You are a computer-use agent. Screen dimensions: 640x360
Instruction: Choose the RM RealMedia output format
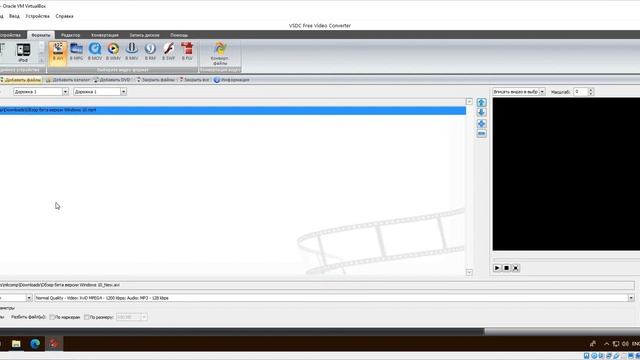[x=150, y=52]
